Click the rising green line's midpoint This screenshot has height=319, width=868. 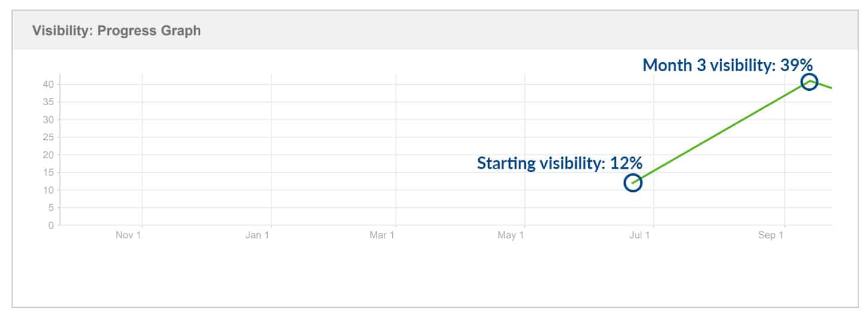point(721,132)
